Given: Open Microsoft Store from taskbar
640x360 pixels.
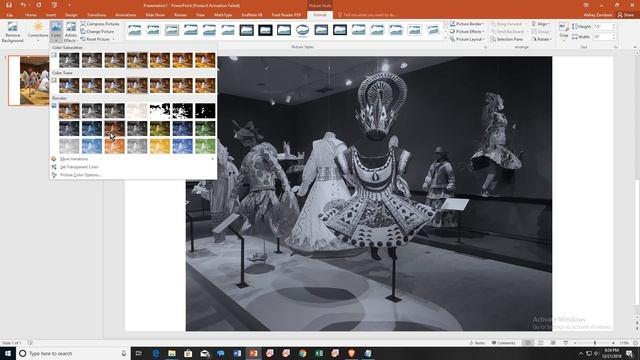Looking at the screenshot, I should click(x=188, y=353).
